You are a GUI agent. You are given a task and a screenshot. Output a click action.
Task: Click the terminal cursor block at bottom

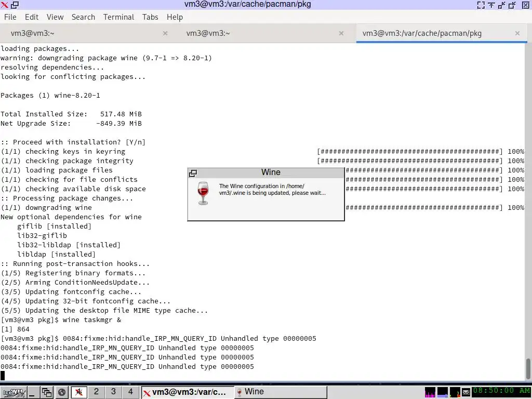(3, 376)
